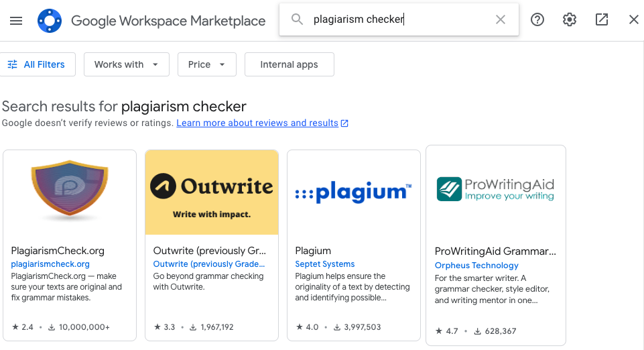Open Learn more about reviews and results link
Screen dimensions: 644x350
(257, 123)
